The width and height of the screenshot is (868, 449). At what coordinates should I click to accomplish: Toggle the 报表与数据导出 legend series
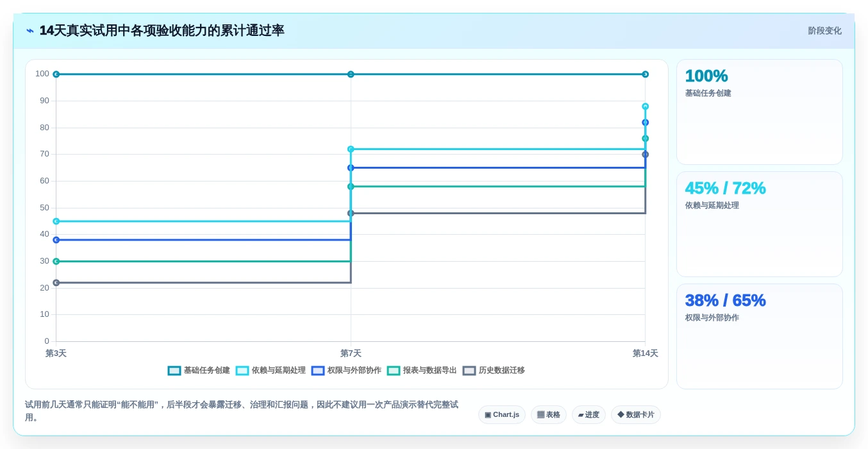[422, 371]
